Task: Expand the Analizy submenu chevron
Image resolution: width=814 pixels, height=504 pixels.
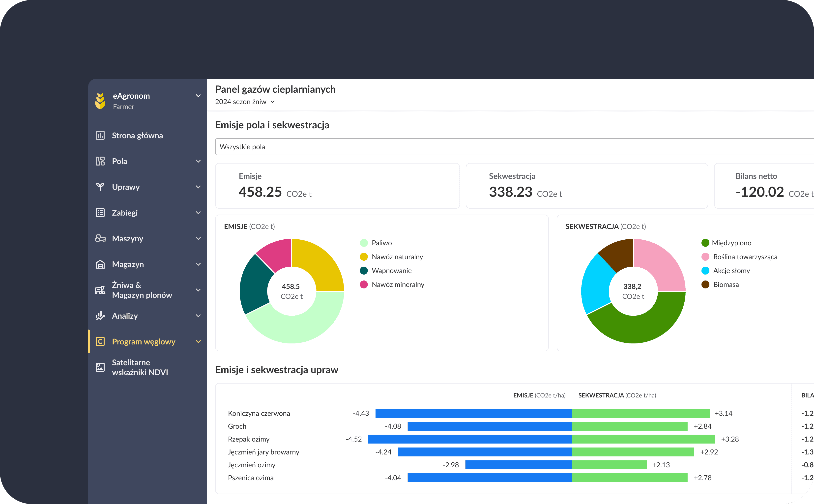Action: pos(198,316)
